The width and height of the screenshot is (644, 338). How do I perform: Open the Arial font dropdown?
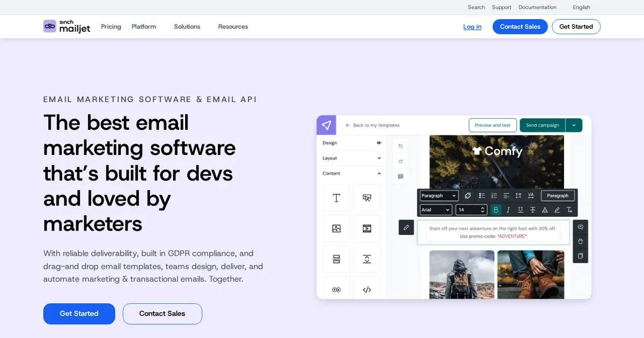click(x=436, y=210)
